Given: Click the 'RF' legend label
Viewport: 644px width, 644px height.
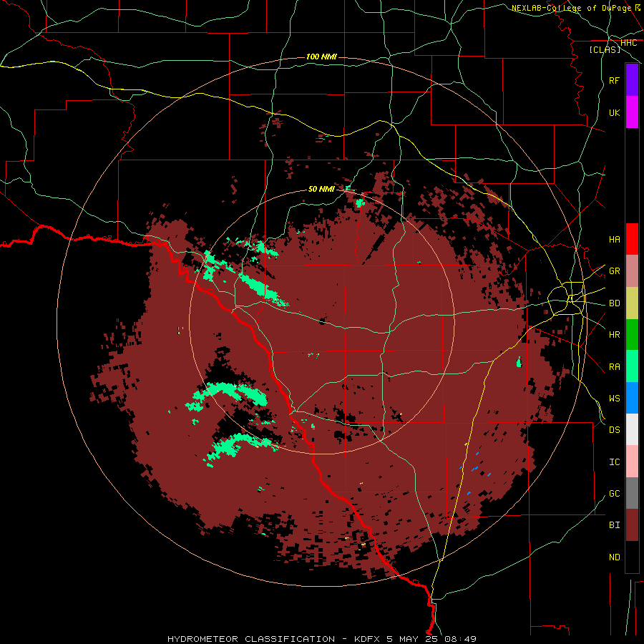Looking at the screenshot, I should click(614, 80).
